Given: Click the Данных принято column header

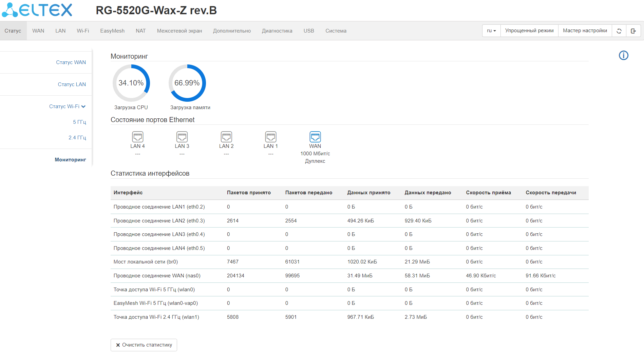Looking at the screenshot, I should click(369, 193).
